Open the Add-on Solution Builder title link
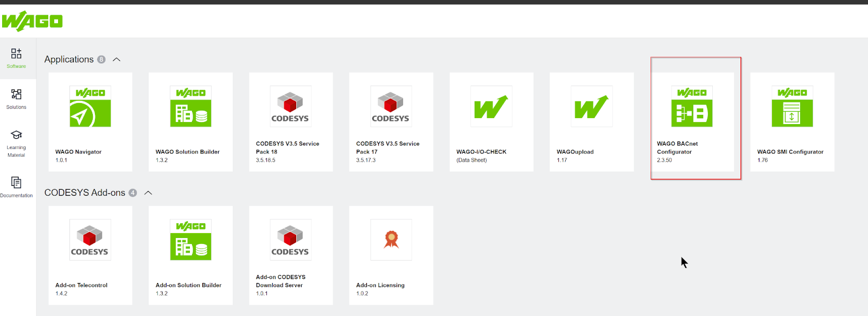Screen dimensions: 868x316 coord(188,285)
